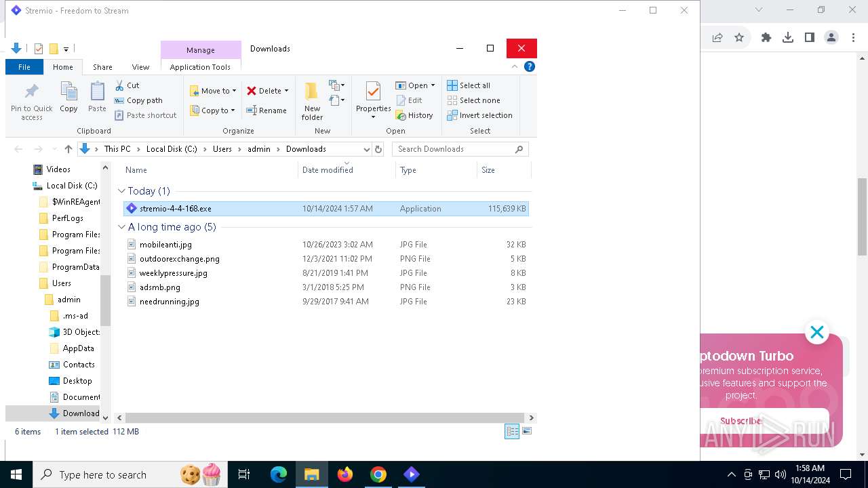
Task: Click Invert selection in the ribbon
Action: click(x=480, y=115)
